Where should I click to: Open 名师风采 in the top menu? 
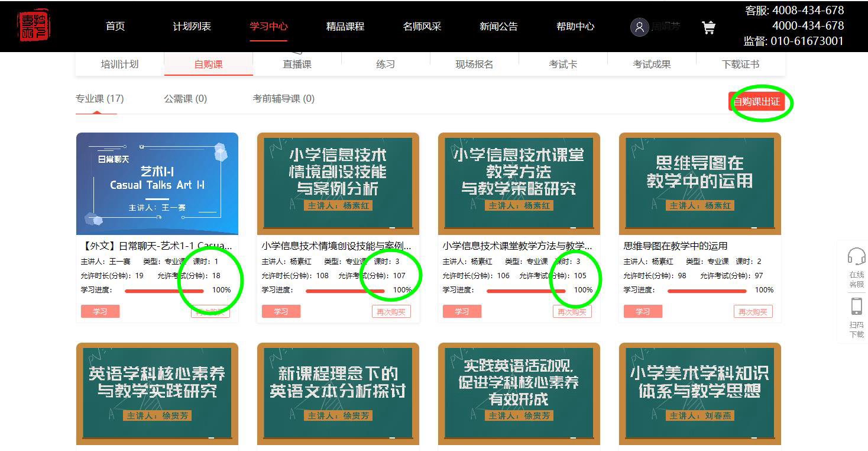coord(422,27)
